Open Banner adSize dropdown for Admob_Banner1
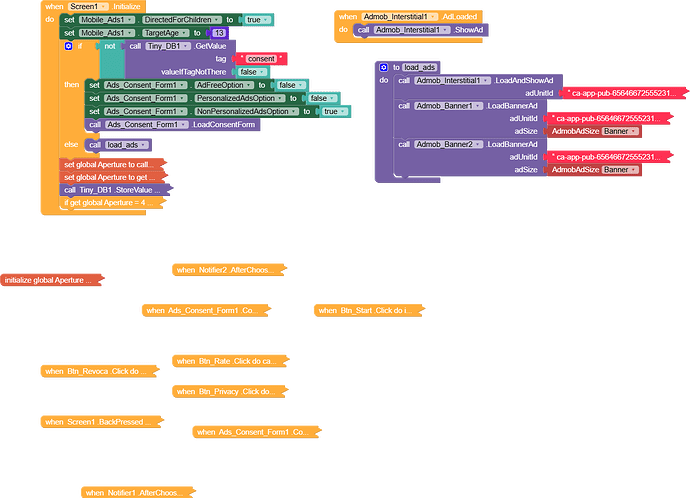 pyautogui.click(x=620, y=132)
